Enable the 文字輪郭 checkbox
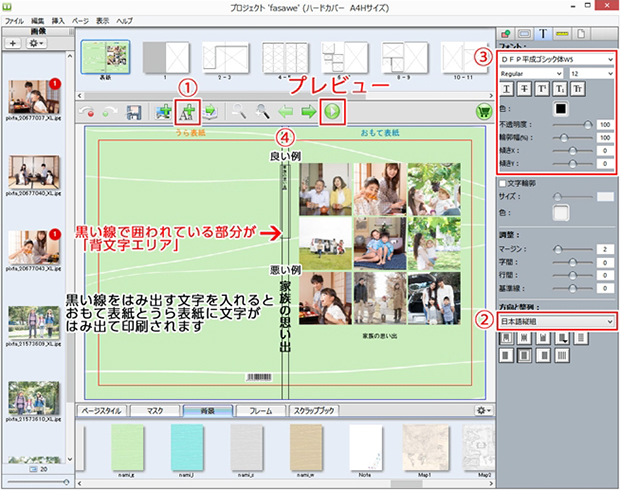The image size is (620, 490). [503, 182]
